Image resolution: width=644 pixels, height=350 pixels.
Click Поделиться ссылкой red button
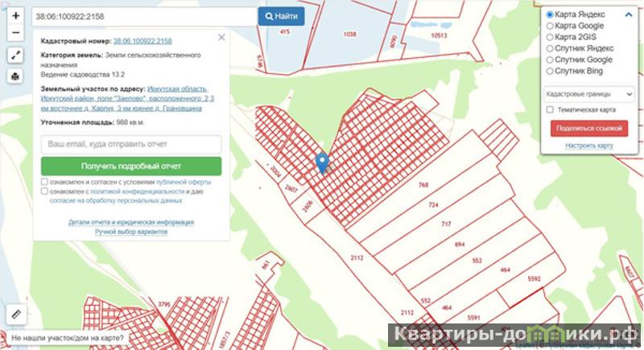click(x=588, y=129)
